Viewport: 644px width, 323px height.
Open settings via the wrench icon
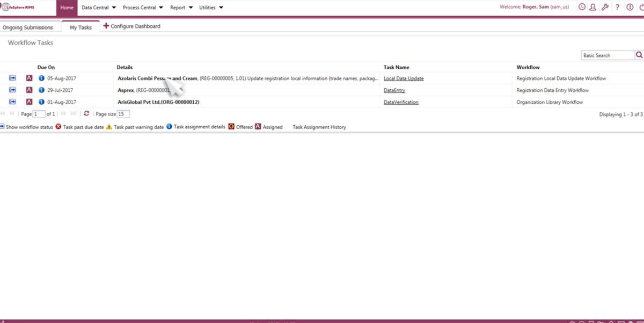click(x=605, y=8)
